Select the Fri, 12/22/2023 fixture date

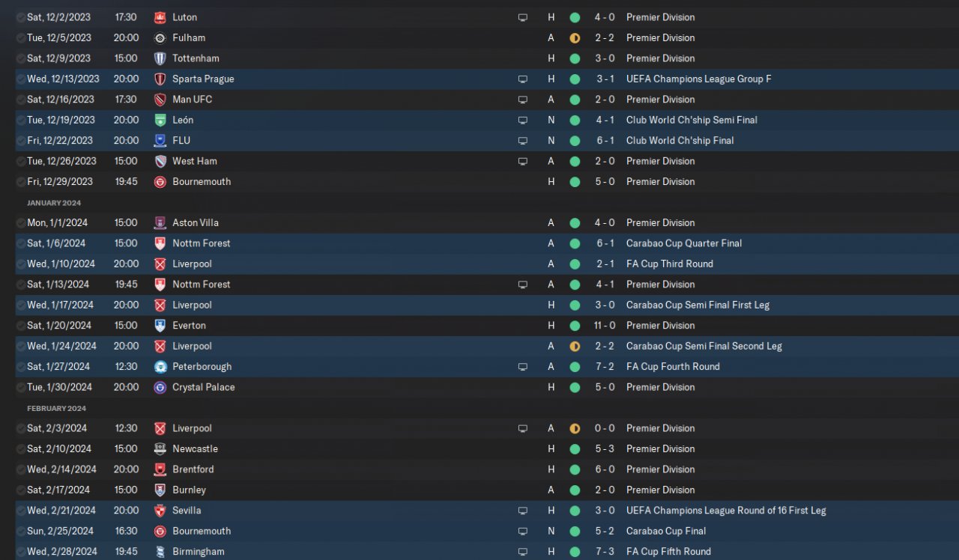pos(60,141)
